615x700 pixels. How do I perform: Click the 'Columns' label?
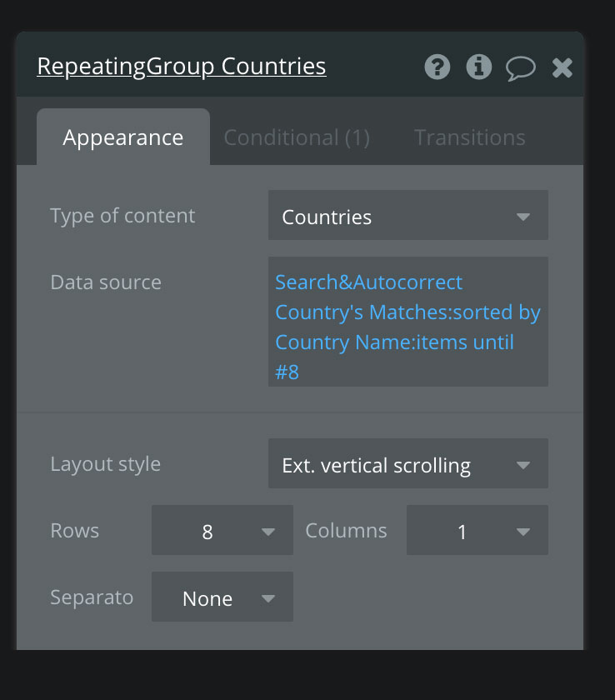tap(346, 531)
